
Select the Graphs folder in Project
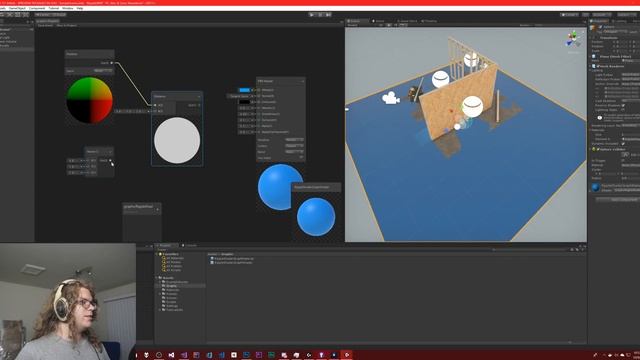click(x=171, y=286)
